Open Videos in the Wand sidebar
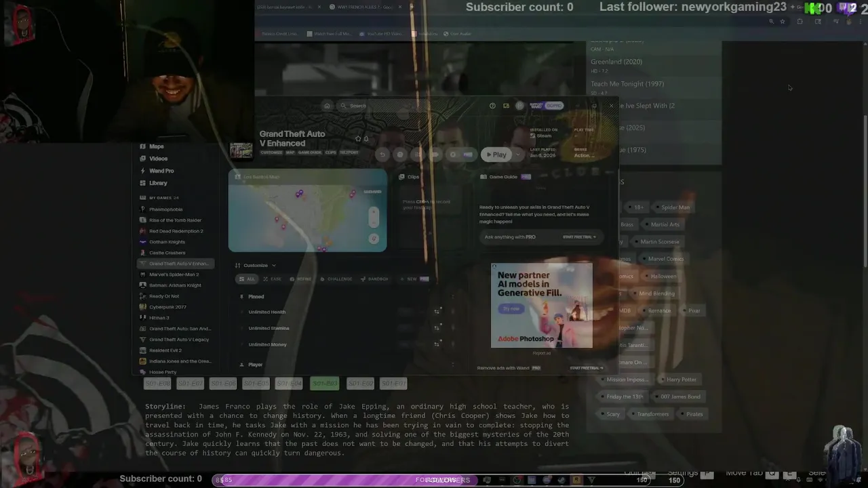868x488 pixels. [158, 159]
